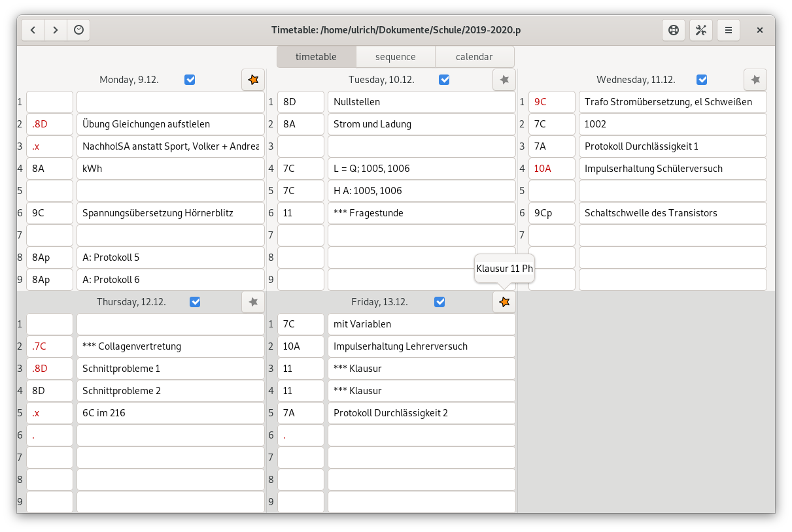
Task: Click Tuesday's gray star button
Action: coord(504,80)
